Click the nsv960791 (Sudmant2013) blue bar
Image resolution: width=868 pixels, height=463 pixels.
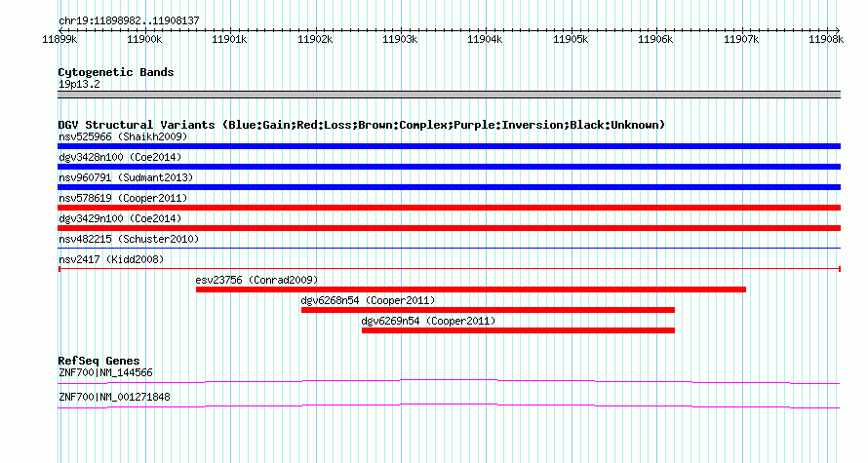tap(449, 187)
